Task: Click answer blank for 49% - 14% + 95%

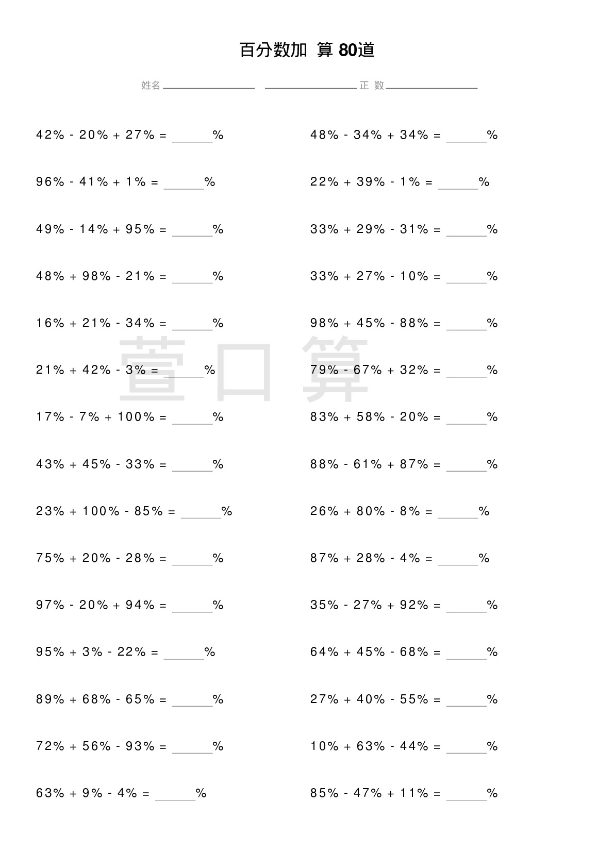Action: pos(192,230)
